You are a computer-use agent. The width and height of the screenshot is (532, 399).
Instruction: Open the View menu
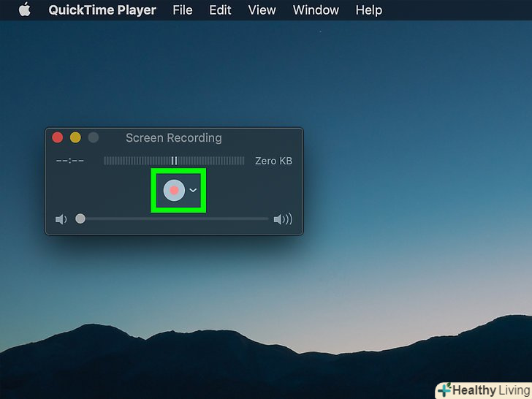coord(262,10)
